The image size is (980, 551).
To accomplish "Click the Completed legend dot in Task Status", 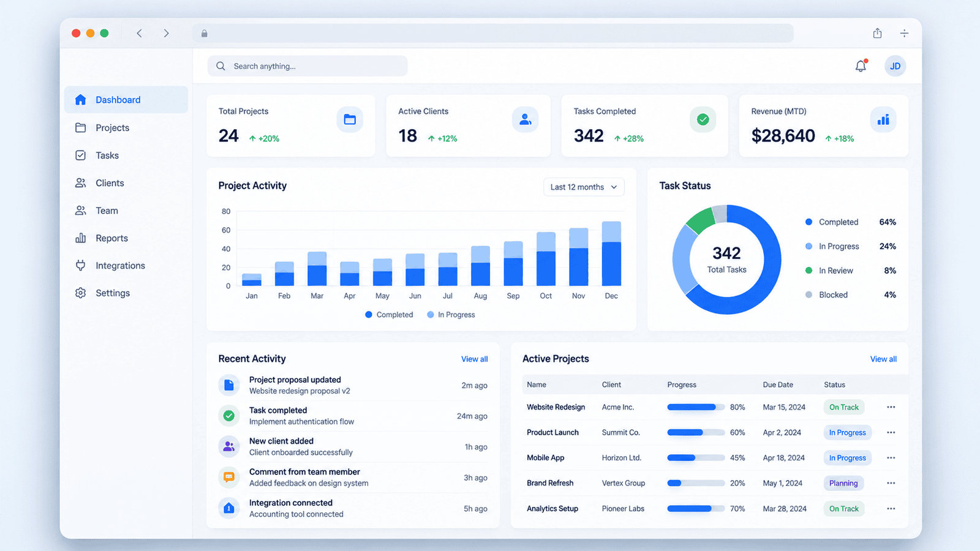I will 809,222.
